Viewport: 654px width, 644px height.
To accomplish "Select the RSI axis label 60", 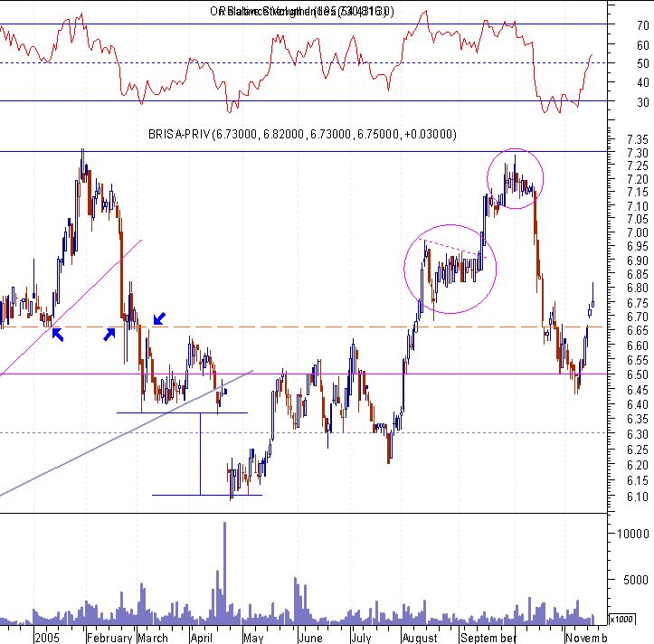I will pos(643,45).
